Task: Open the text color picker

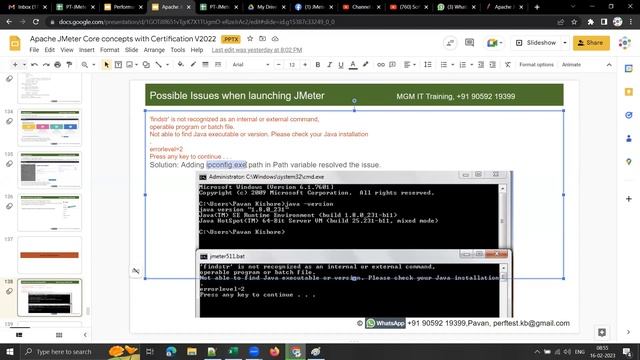Action: (x=353, y=64)
